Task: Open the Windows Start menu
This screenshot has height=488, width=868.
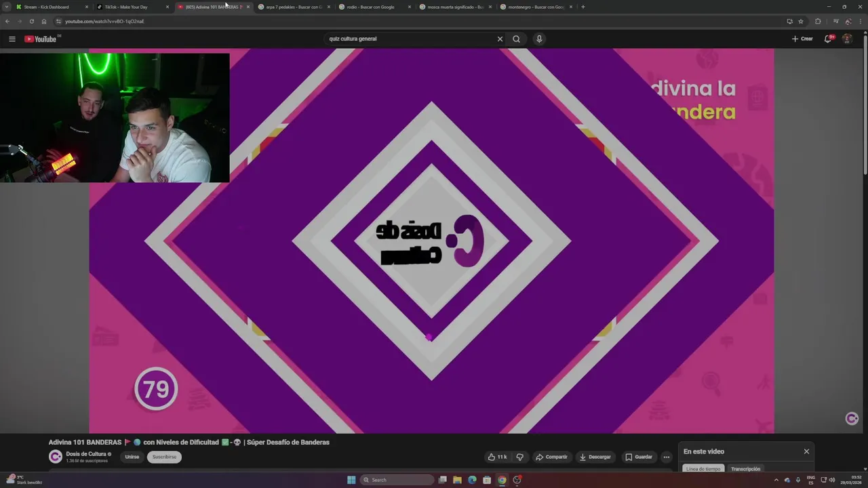Action: pyautogui.click(x=351, y=480)
